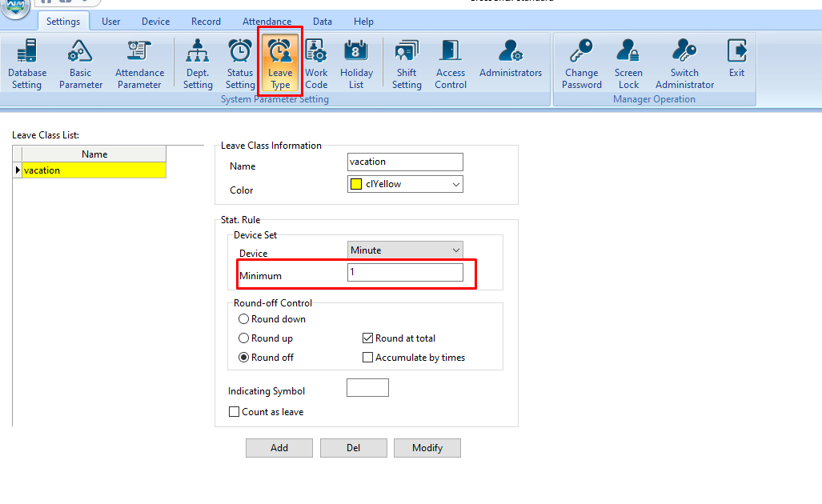Switch to the Device tab
The height and width of the screenshot is (504, 822).
tap(156, 22)
